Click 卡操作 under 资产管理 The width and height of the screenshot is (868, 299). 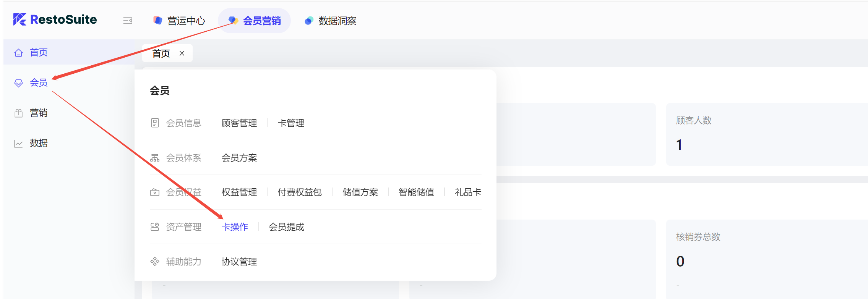[235, 227]
